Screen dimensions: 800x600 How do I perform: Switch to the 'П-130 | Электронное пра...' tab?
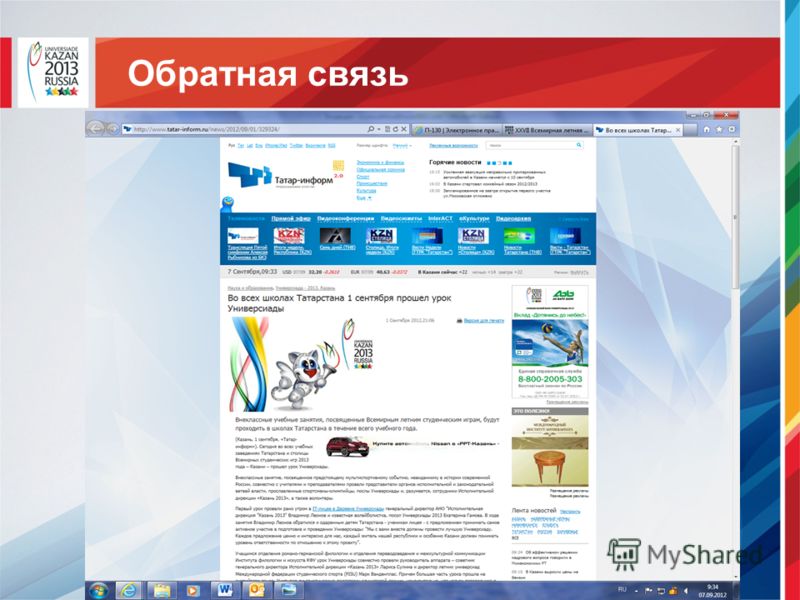pyautogui.click(x=457, y=131)
